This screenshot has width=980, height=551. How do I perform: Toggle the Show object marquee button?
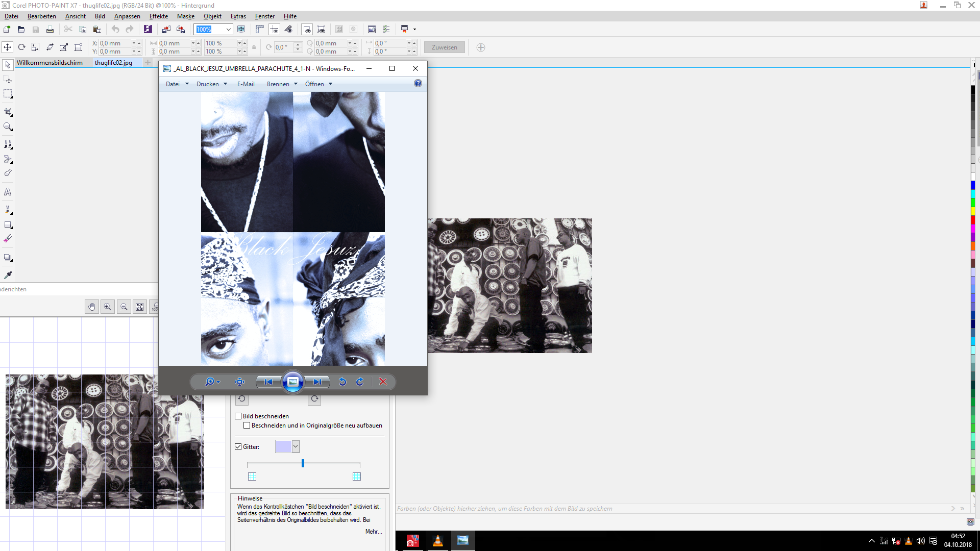click(x=321, y=29)
